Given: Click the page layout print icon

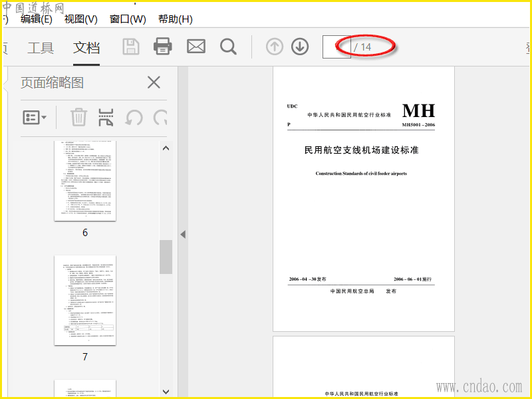Looking at the screenshot, I should 106,118.
